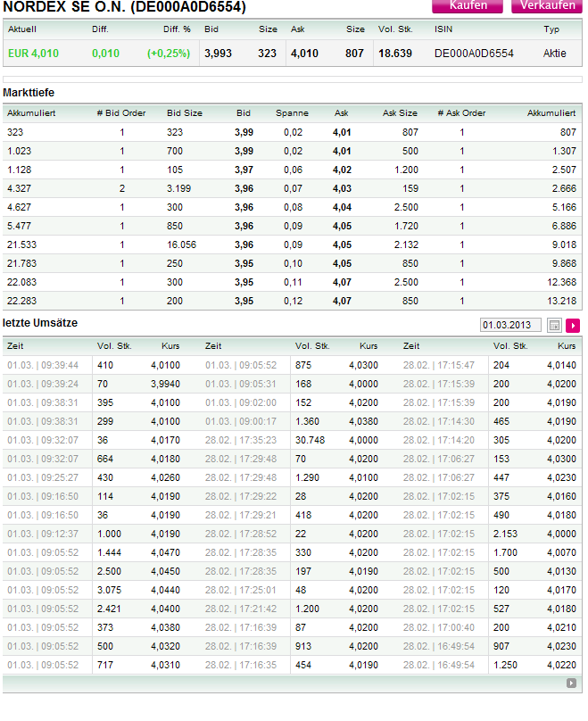Click the Spanne column header

292,113
